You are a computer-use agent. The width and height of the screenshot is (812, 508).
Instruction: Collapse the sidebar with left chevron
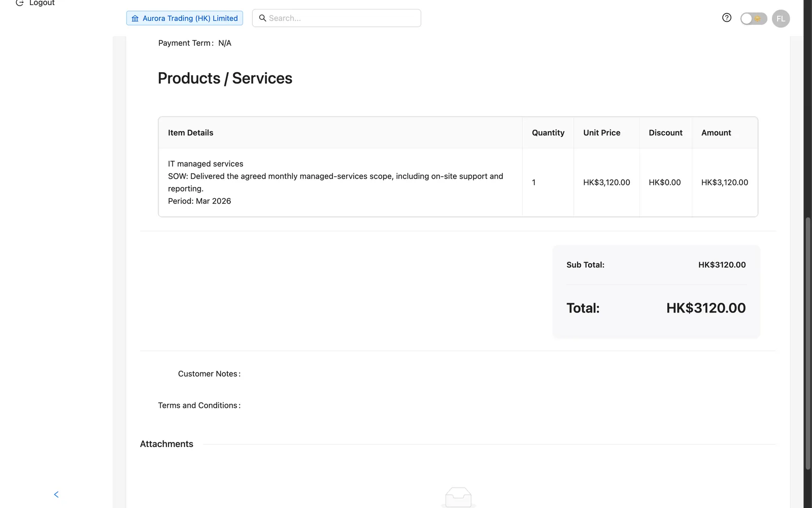click(56, 494)
